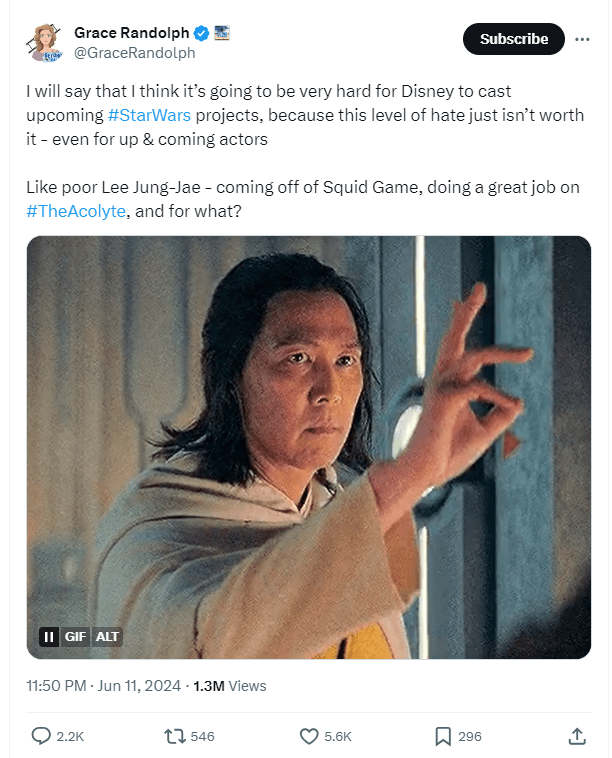Open the #TheAcolyte hashtag link
The width and height of the screenshot is (612, 758).
tap(76, 211)
